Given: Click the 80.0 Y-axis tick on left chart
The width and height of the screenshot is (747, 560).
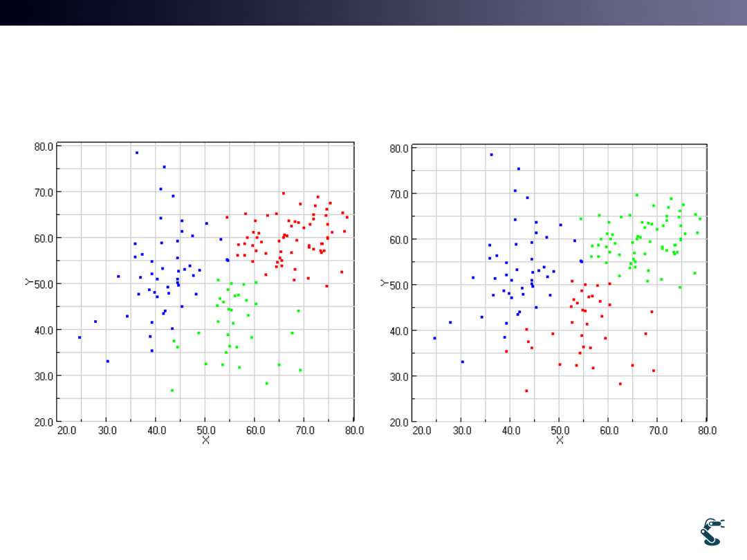Looking at the screenshot, I should [x=44, y=146].
